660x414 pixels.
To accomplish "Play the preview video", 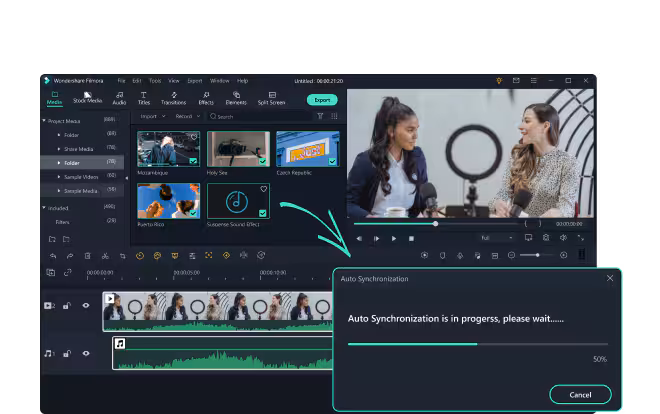I will pos(394,239).
